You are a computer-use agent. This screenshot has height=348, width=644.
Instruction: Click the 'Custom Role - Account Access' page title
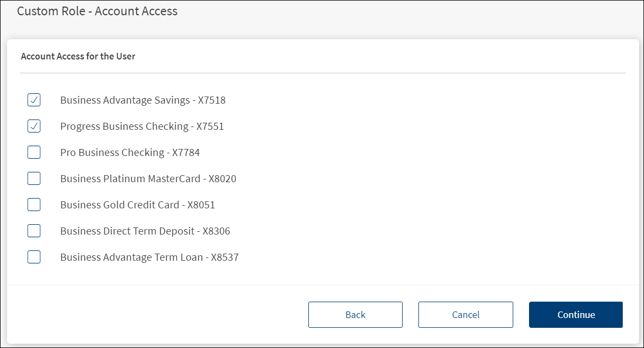click(x=97, y=11)
